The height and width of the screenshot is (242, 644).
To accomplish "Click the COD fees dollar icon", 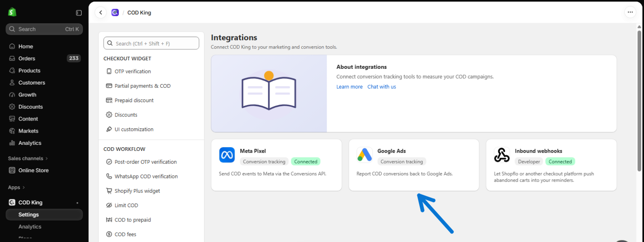I will [x=109, y=234].
